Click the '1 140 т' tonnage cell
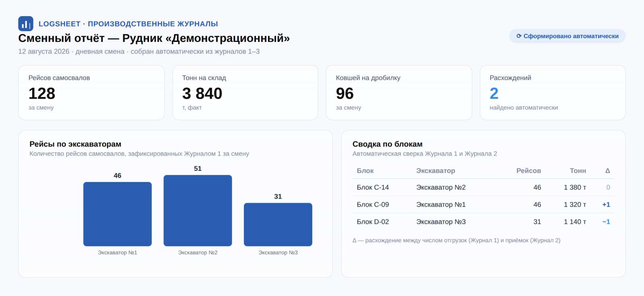This screenshot has height=296, width=644. [x=575, y=222]
